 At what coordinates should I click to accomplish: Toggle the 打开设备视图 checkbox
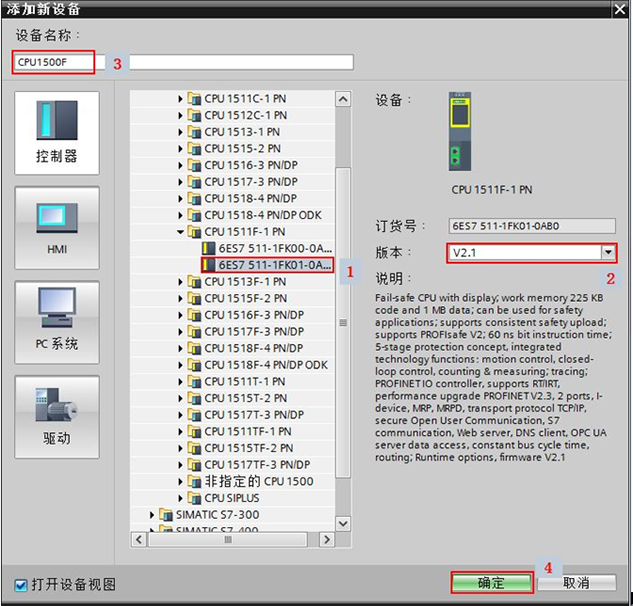click(x=21, y=585)
